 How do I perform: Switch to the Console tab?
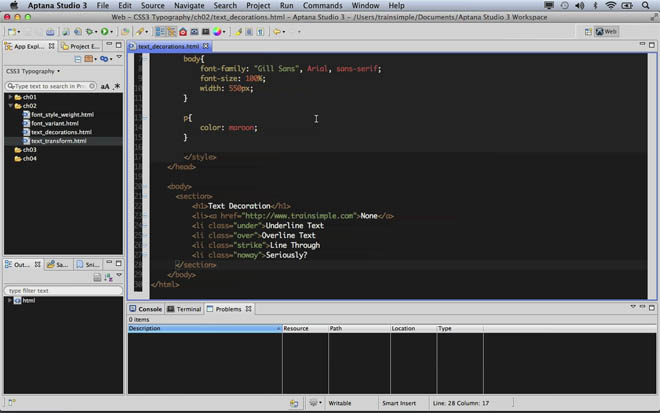[x=145, y=309]
